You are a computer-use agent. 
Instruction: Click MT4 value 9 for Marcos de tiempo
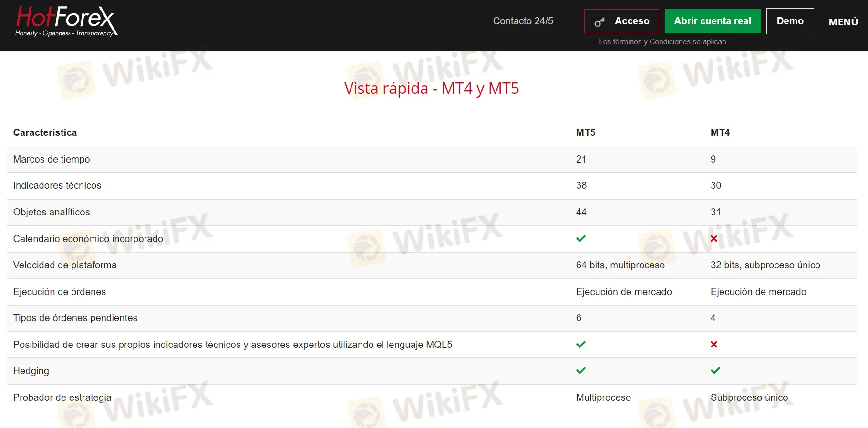coord(713,159)
